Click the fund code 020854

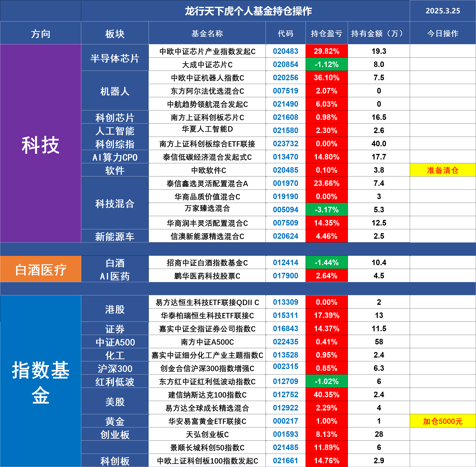tap(286, 64)
